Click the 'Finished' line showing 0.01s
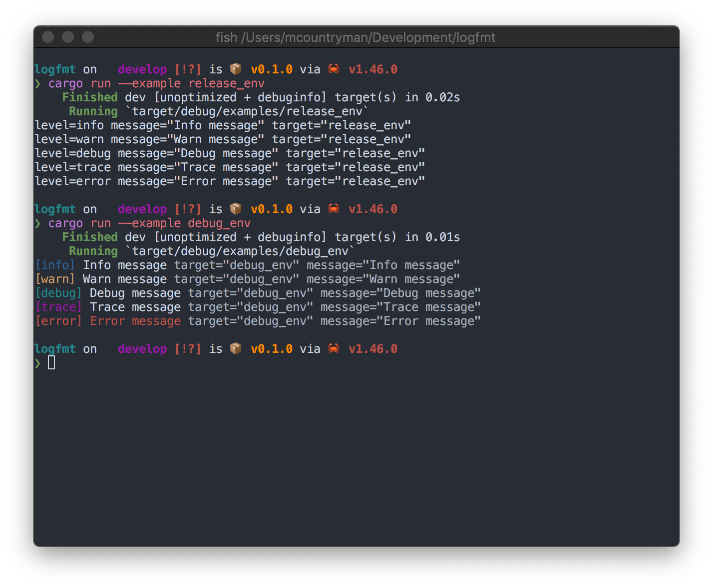Viewport: 713px width, 588px height. click(x=261, y=237)
